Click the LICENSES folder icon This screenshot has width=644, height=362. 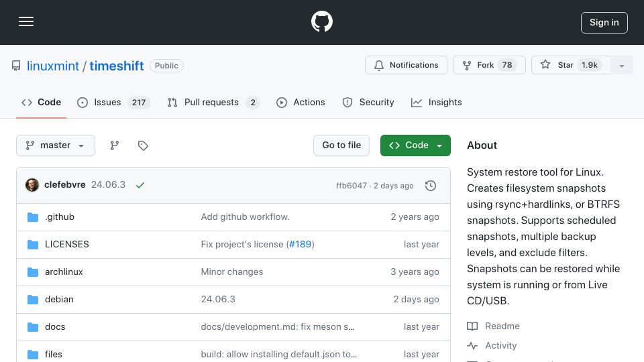pyautogui.click(x=33, y=245)
